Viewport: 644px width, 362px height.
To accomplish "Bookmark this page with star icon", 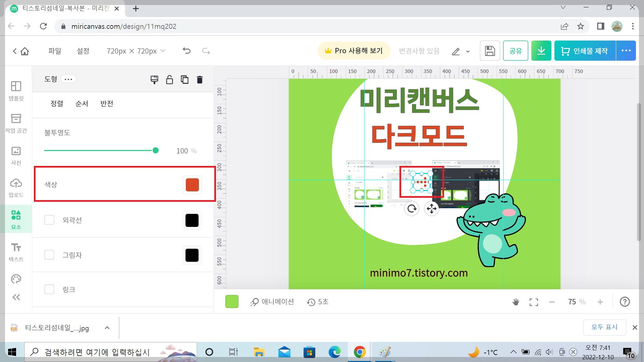I will pyautogui.click(x=581, y=26).
